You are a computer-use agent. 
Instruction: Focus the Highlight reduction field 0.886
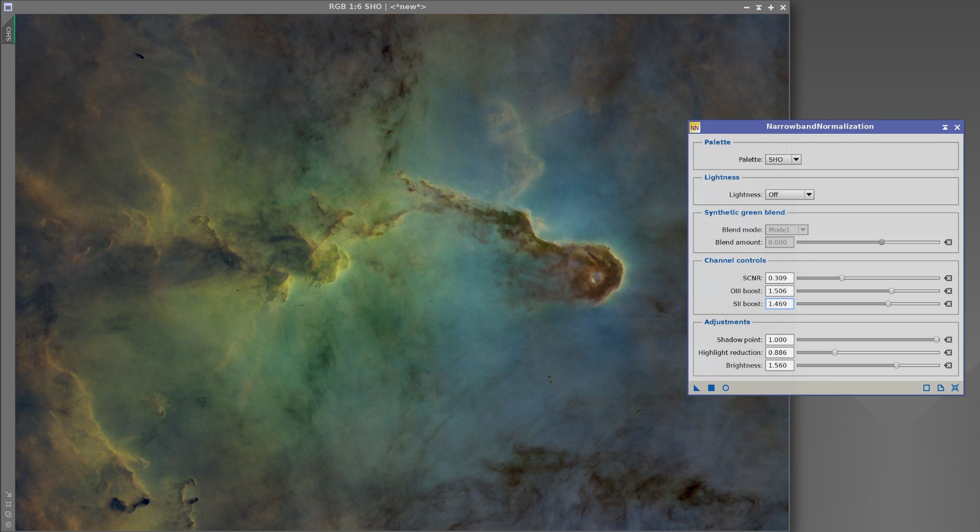pyautogui.click(x=779, y=353)
